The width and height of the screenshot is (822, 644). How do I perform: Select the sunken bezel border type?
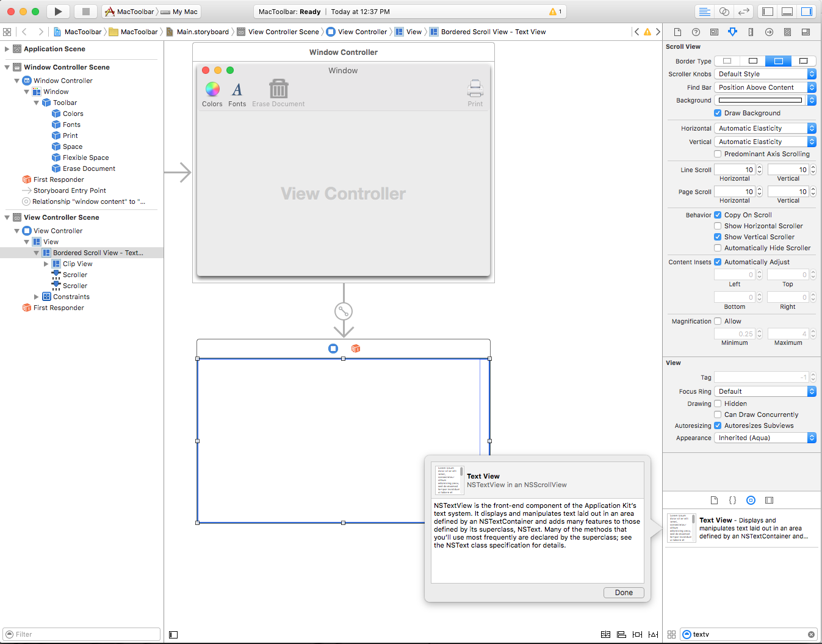(x=778, y=61)
